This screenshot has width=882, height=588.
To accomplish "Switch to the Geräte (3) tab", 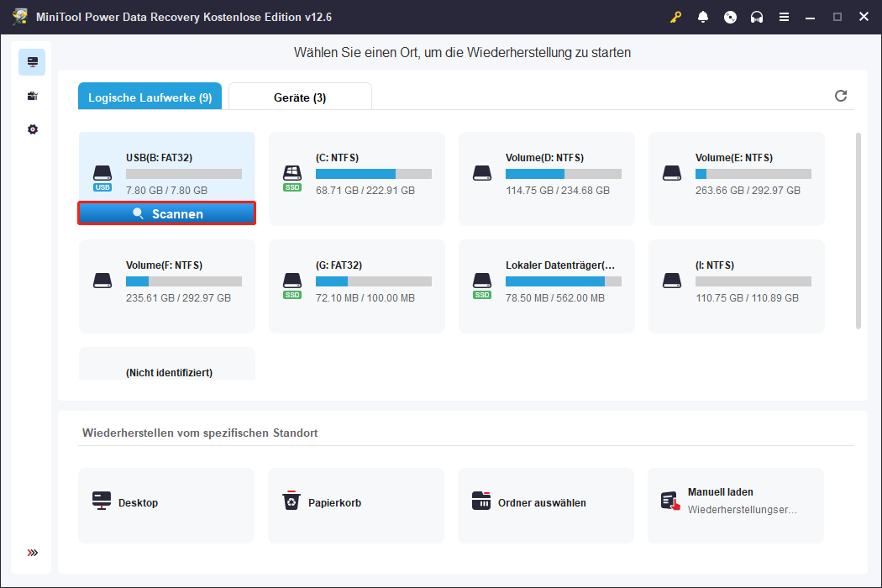I will point(300,96).
